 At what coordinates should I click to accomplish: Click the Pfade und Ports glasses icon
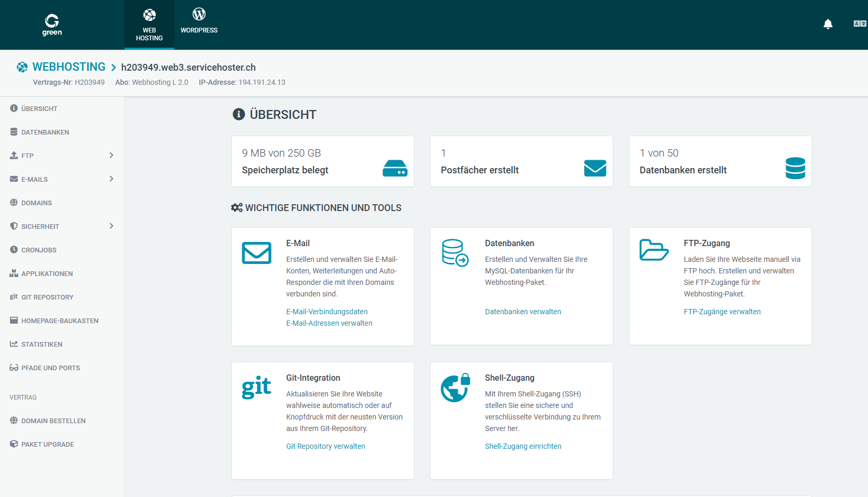point(14,367)
